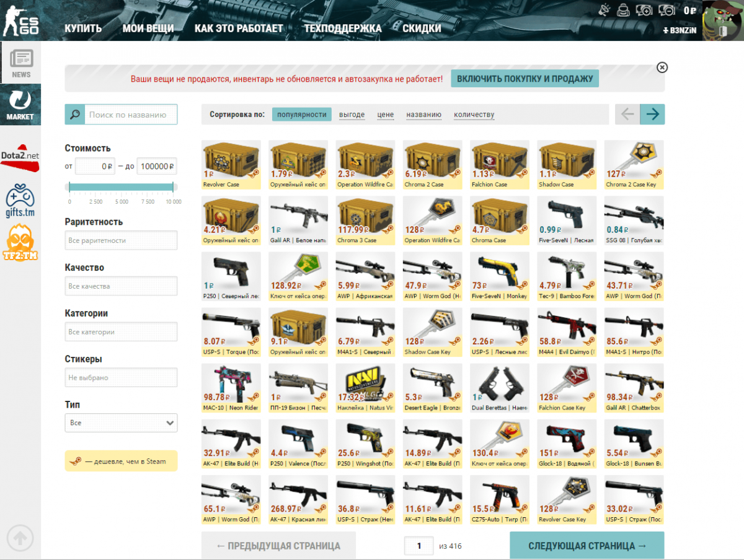Sort items by выгоде
The height and width of the screenshot is (560, 744).
tap(352, 115)
